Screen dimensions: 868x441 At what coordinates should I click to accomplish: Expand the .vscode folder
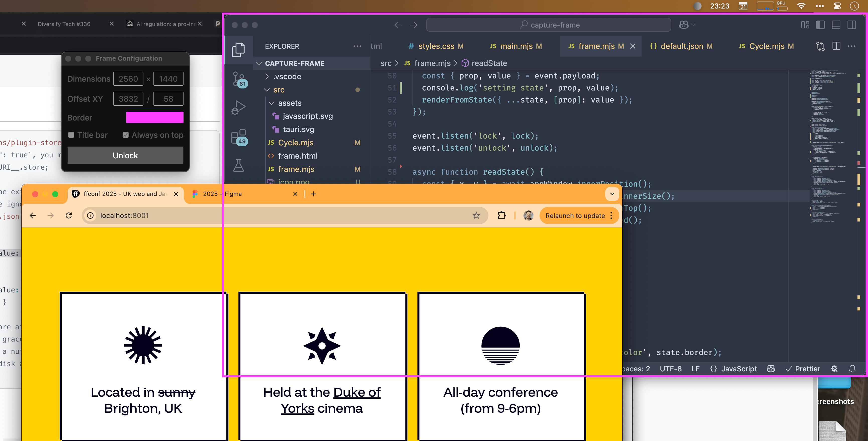coord(267,76)
